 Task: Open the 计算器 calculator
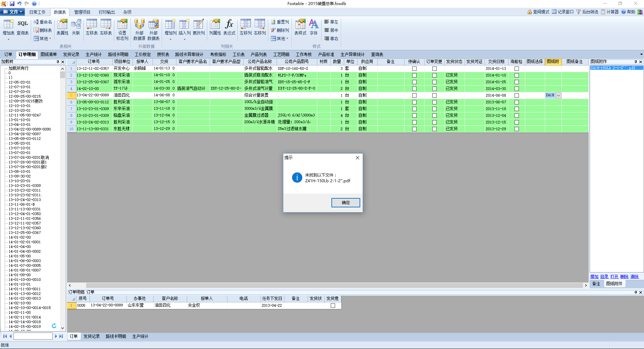coord(609,12)
